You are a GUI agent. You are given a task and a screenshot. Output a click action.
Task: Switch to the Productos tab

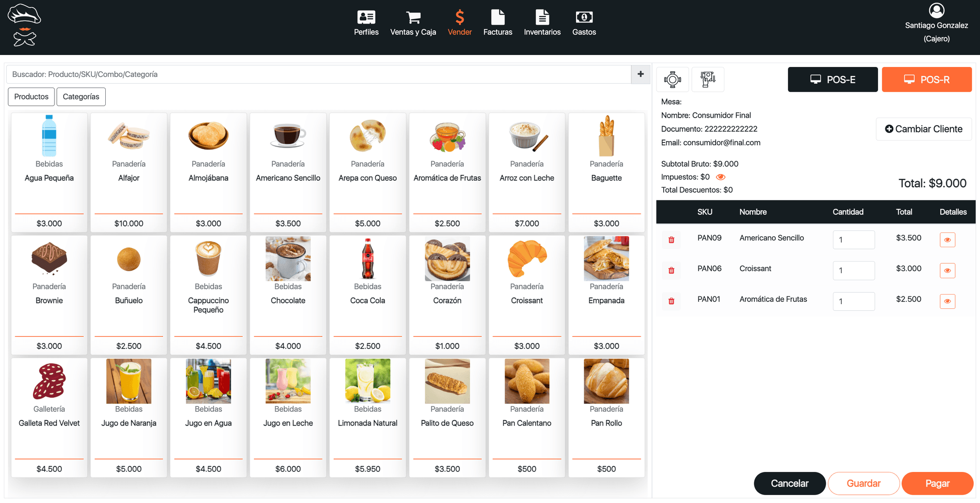pos(31,97)
